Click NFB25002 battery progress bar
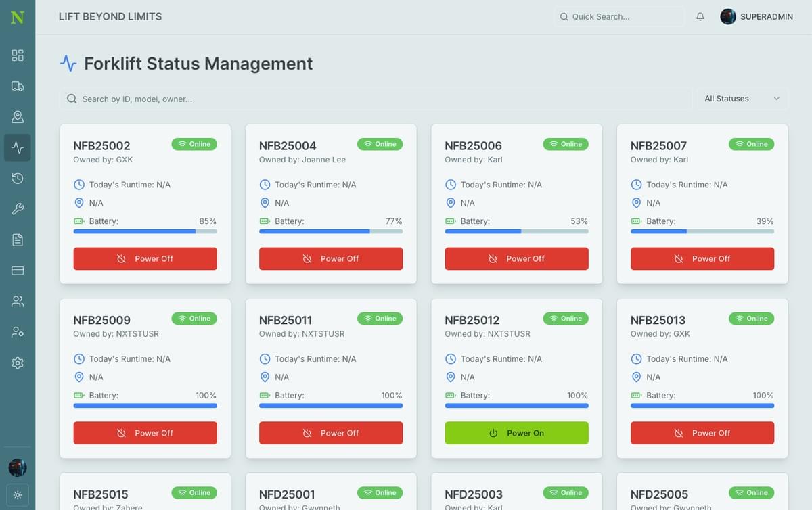The width and height of the screenshot is (812, 510). [145, 231]
